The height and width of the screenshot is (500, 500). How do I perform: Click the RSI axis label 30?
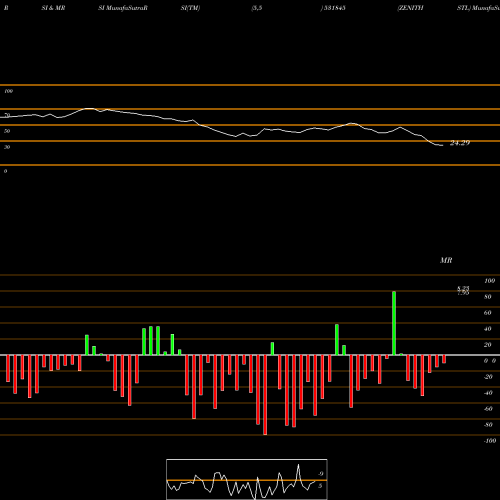click(x=7, y=147)
